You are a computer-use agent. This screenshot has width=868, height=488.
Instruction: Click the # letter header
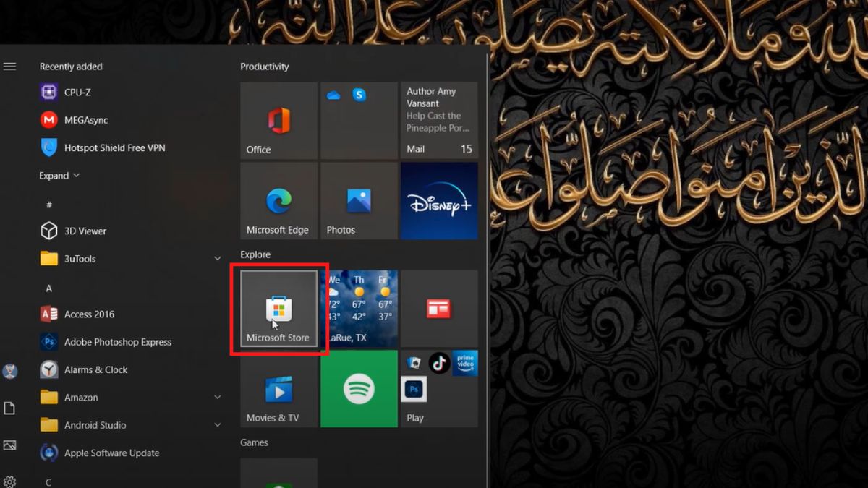49,205
